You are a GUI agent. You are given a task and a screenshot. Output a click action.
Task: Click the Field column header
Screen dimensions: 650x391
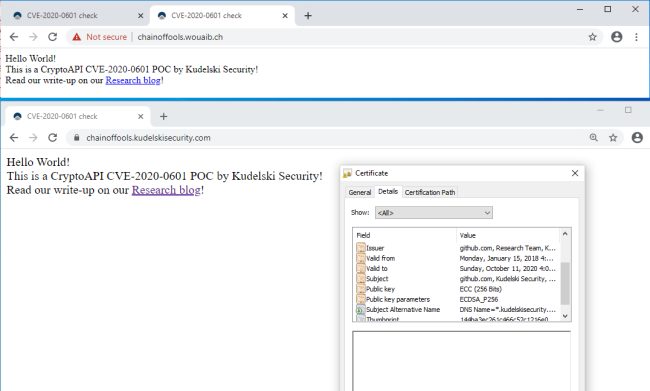[405, 235]
